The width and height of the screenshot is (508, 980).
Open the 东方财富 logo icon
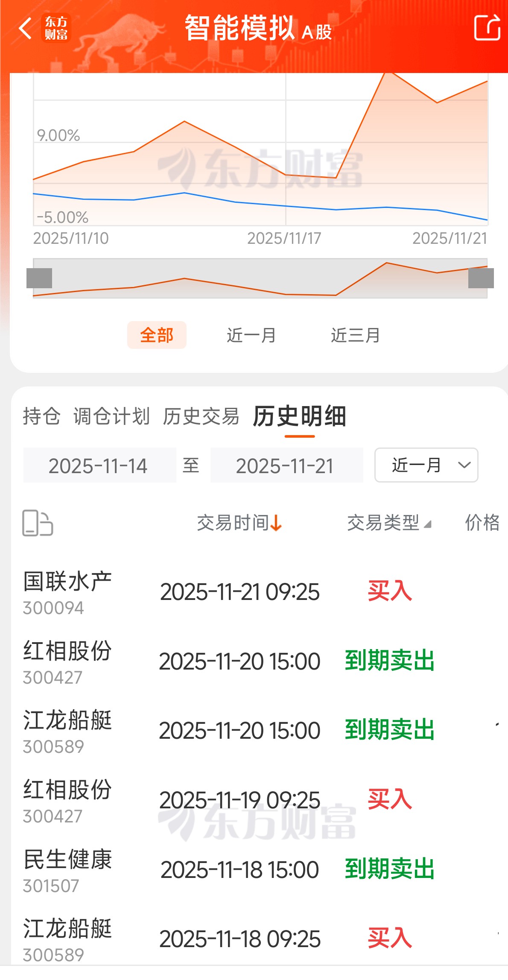(56, 29)
